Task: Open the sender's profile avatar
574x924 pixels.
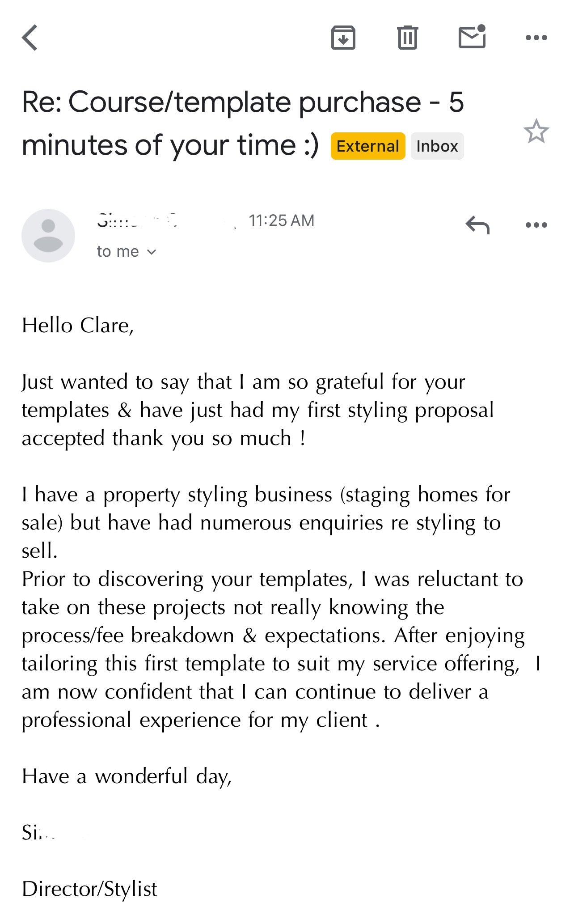Action: (x=48, y=235)
